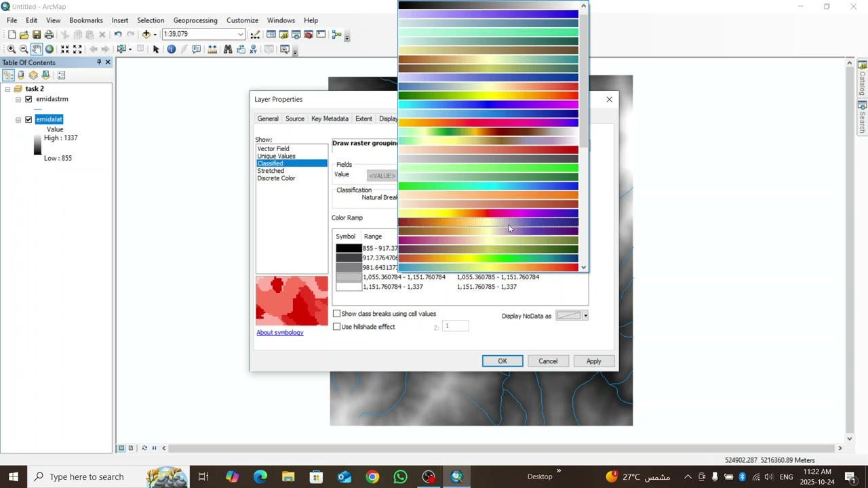Uncheck the emidastrm layer visibility
The width and height of the screenshot is (868, 488).
[x=28, y=99]
